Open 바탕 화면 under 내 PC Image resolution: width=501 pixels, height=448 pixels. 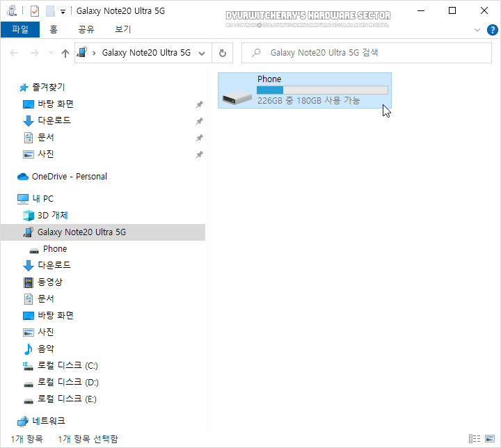(56, 315)
